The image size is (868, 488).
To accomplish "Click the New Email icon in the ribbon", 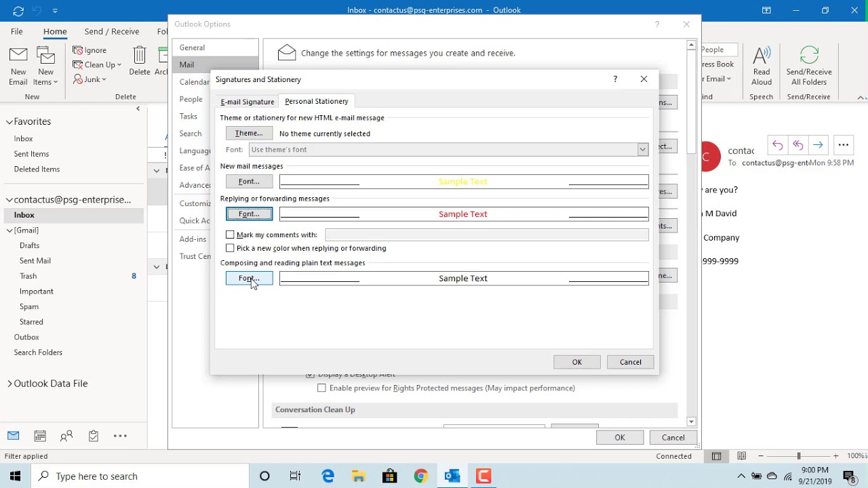I will pyautogui.click(x=18, y=56).
